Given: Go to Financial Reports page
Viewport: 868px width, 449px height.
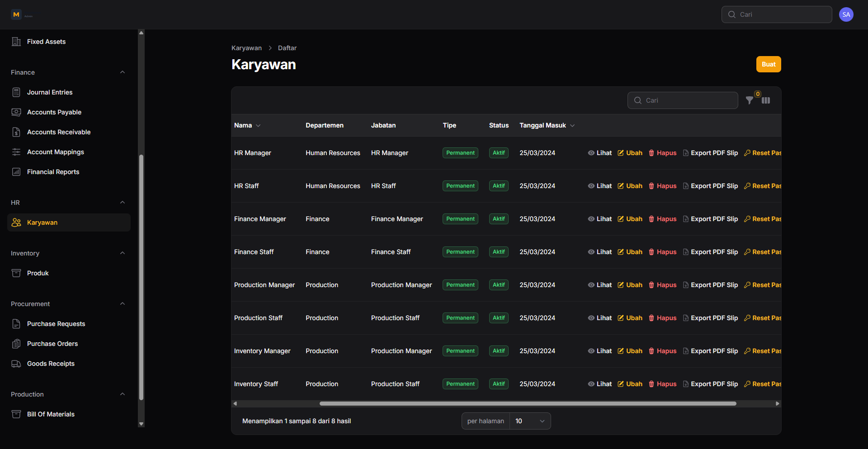Looking at the screenshot, I should tap(69, 172).
